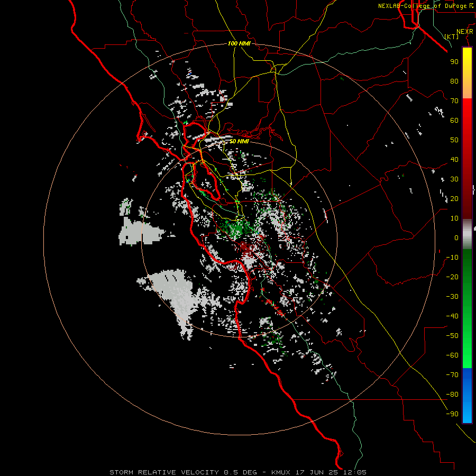Click the 80 value on velocity scale
This screenshot has width=476, height=476.
(x=454, y=81)
